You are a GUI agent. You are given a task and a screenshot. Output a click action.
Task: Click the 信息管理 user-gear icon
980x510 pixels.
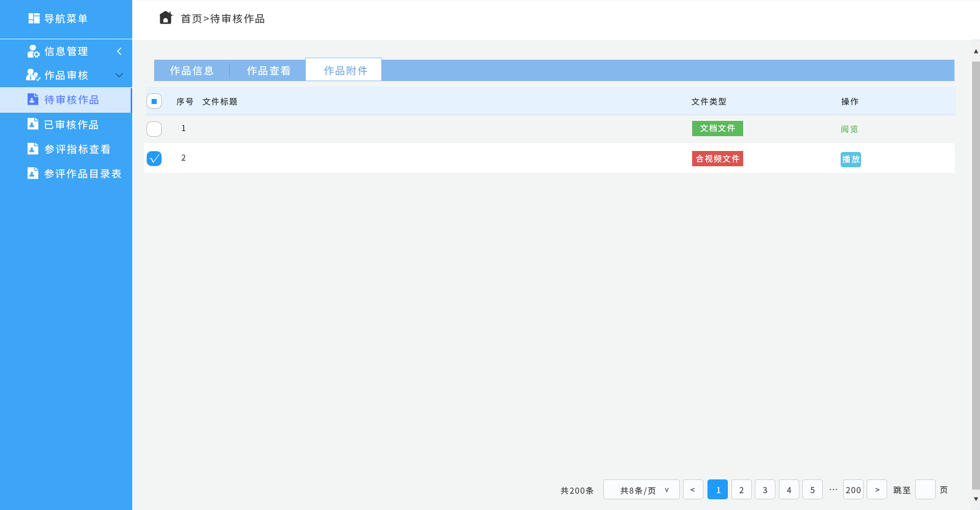tap(33, 52)
